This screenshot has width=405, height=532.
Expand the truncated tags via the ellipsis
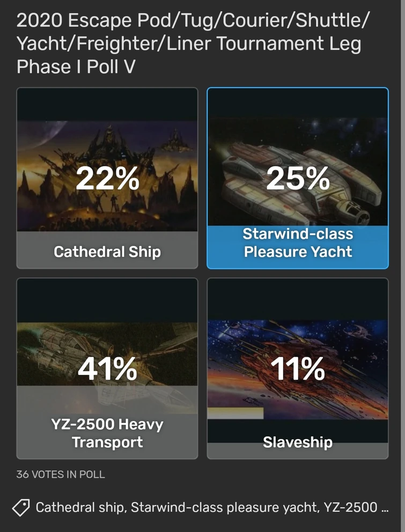point(384,507)
